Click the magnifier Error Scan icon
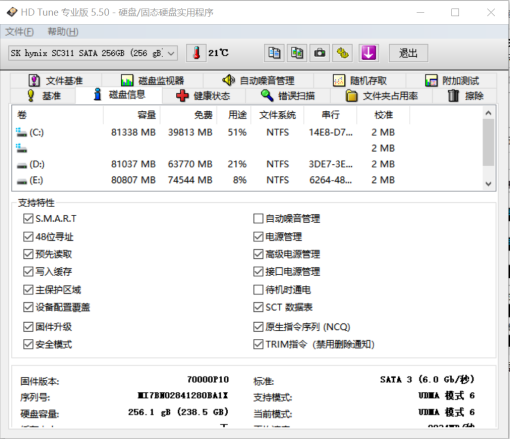The image size is (510, 439). (x=267, y=95)
